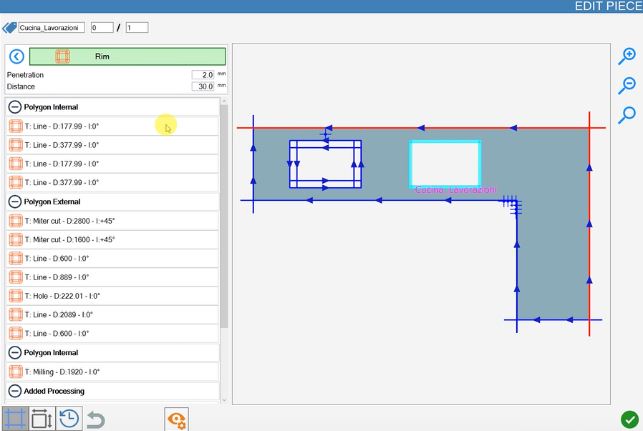
Task: Click rim icon of last Line D:600 row
Action: (x=16, y=333)
